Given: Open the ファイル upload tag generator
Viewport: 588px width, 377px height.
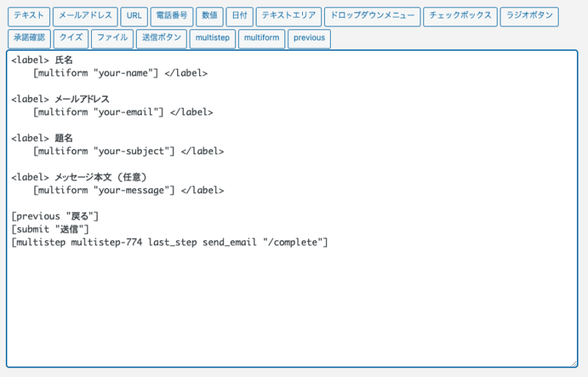Looking at the screenshot, I should [x=112, y=39].
